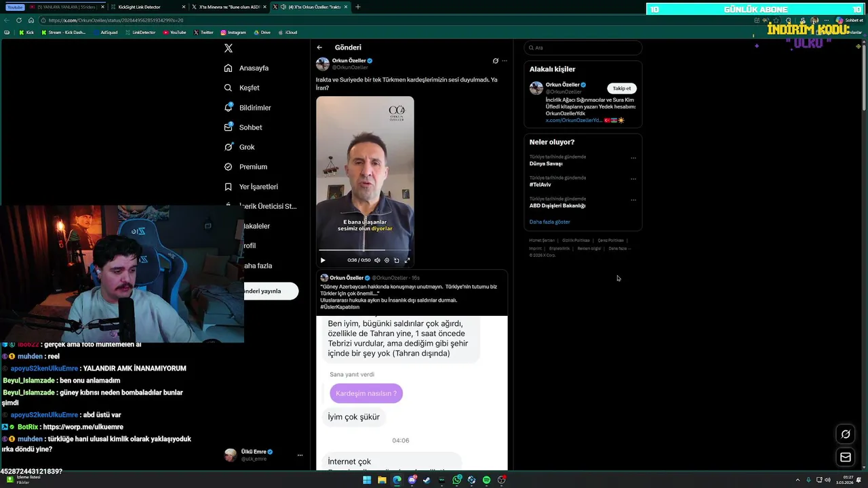Open Instagram bookmark
The height and width of the screenshot is (488, 868).
[x=233, y=33]
